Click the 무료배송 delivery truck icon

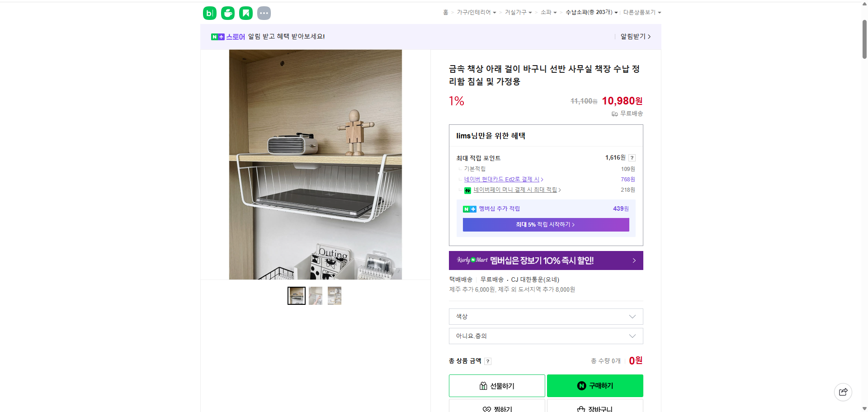pyautogui.click(x=614, y=114)
